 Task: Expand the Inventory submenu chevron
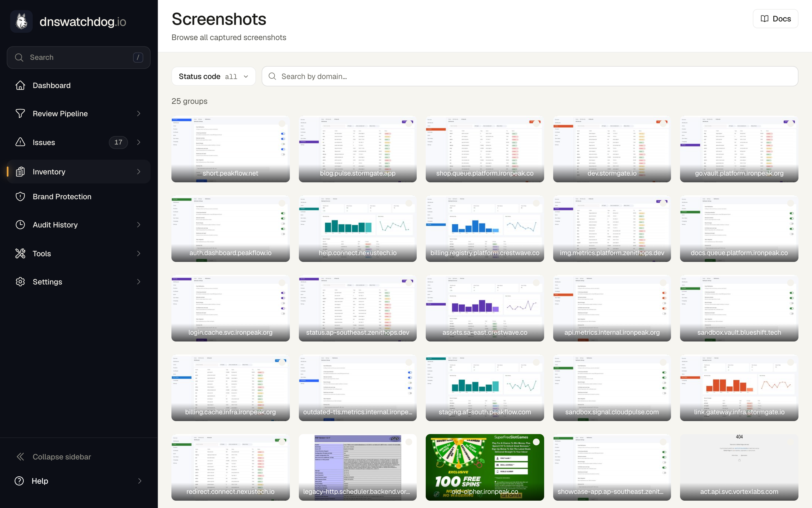click(x=139, y=172)
